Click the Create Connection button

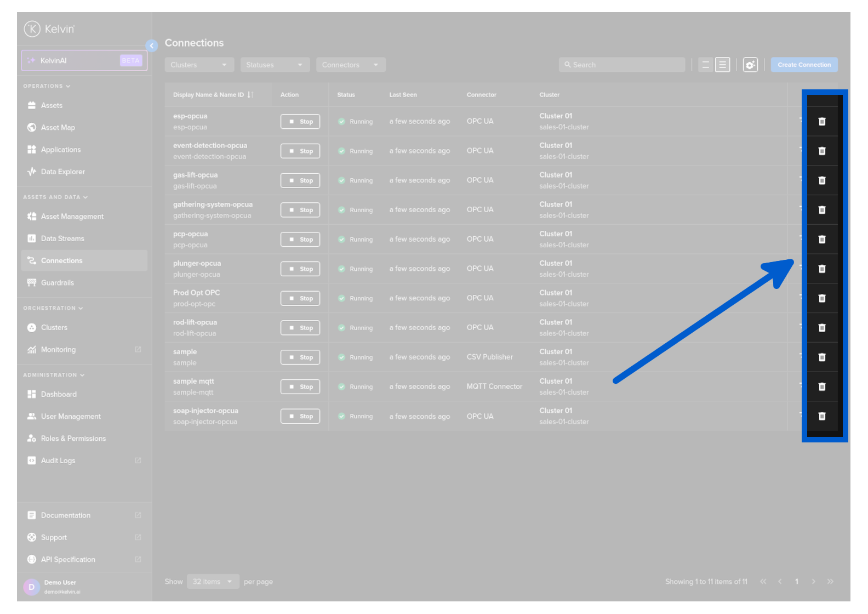[x=804, y=65]
